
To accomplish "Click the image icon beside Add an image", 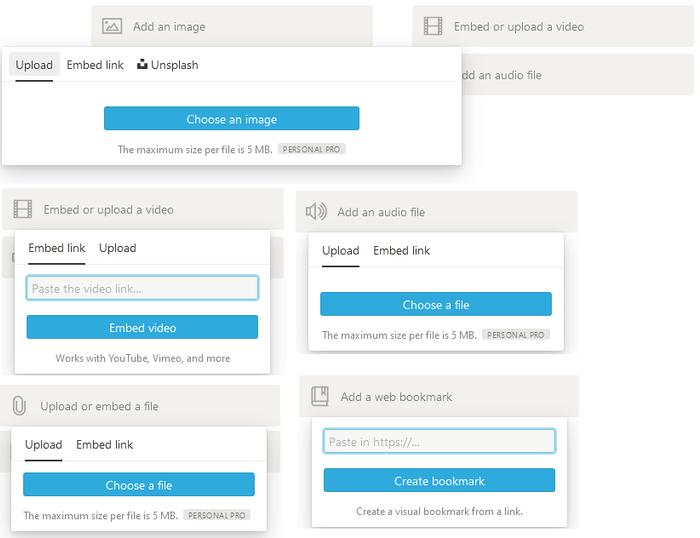I will pyautogui.click(x=112, y=26).
